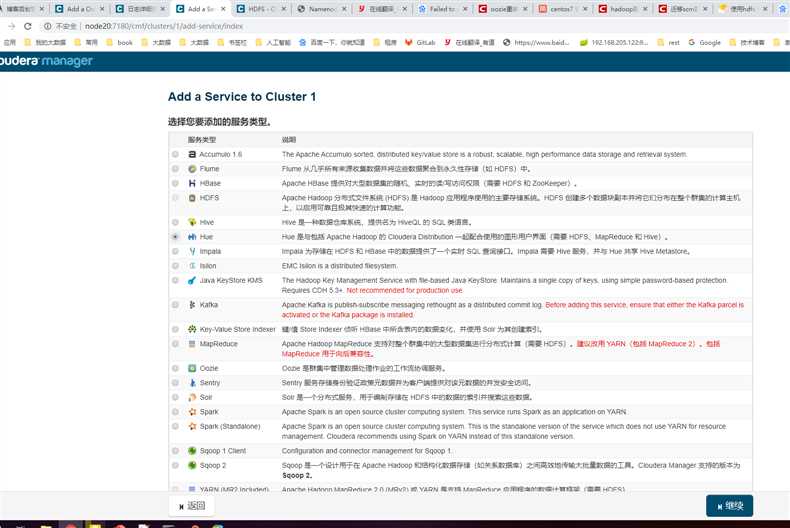Click the Java KeyStore KMS service name
Image resolution: width=790 pixels, height=528 pixels.
tap(231, 280)
